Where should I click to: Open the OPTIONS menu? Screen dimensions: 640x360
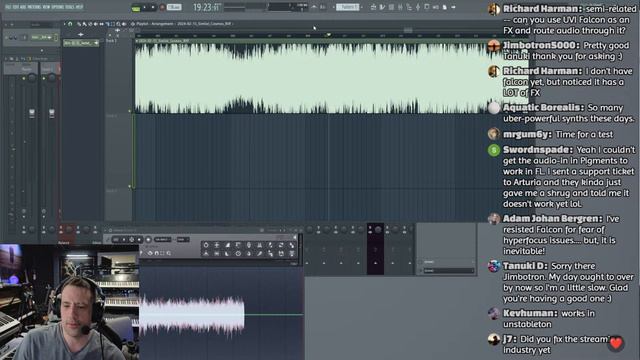[x=58, y=7]
